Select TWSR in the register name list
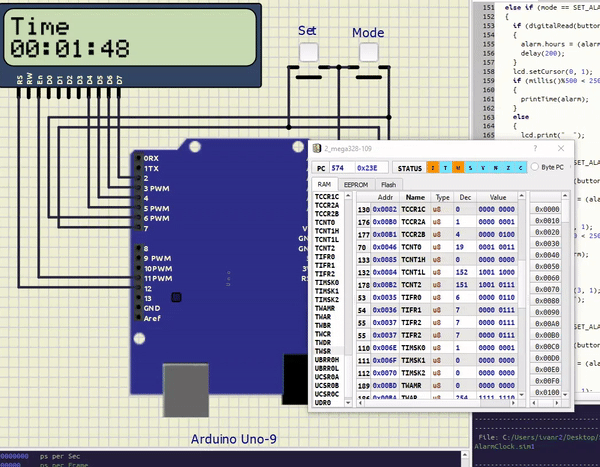Viewport: 600px width, 467px height. point(323,351)
